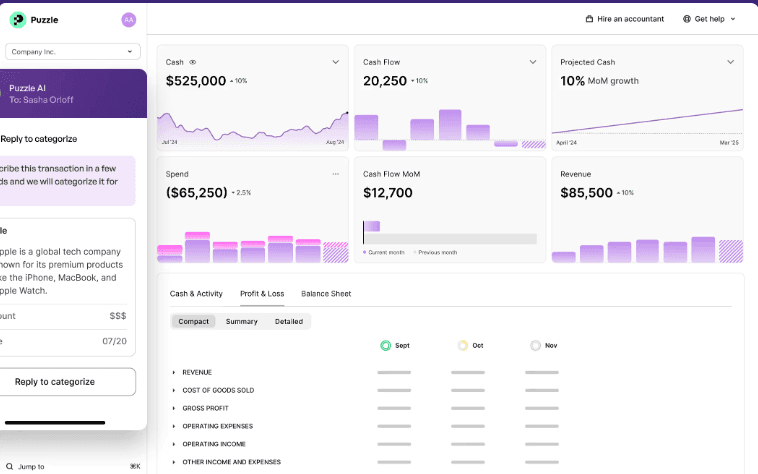The width and height of the screenshot is (758, 474).
Task: Expand the REVENUE row
Action: point(174,372)
